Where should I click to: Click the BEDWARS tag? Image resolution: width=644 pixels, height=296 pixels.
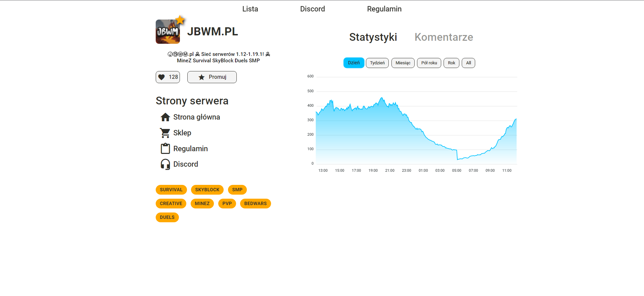(x=255, y=204)
